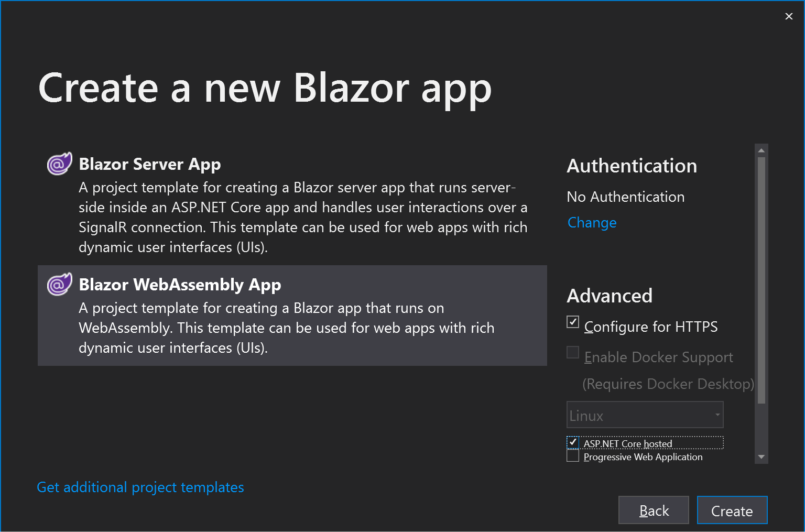Viewport: 805px width, 532px height.
Task: Click the Requires Docker Desktop note
Action: point(668,384)
